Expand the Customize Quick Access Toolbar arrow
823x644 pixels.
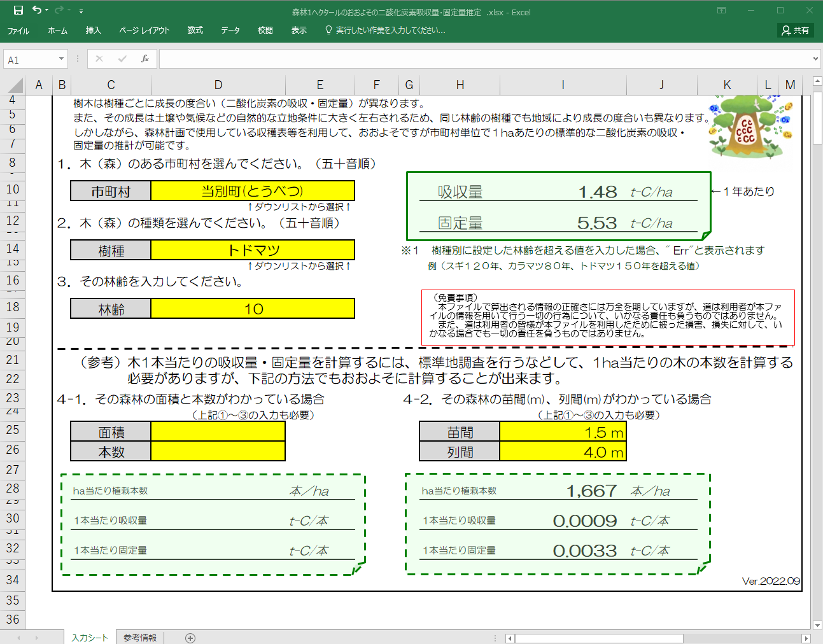[80, 10]
